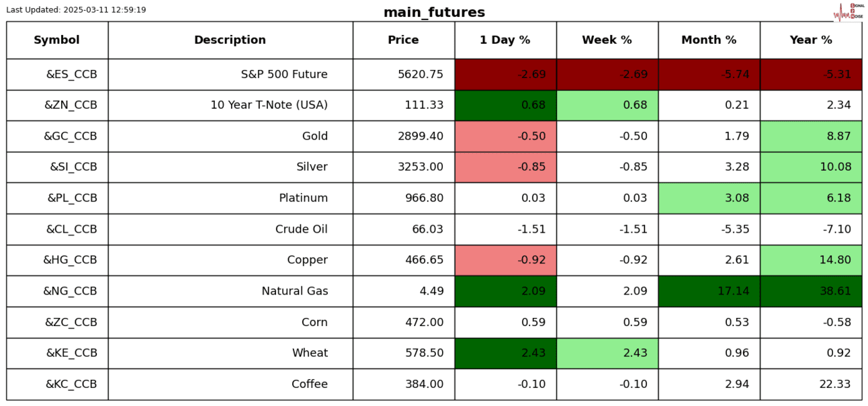
Task: Select the 10 Year T-Note description cell
Action: click(x=230, y=106)
